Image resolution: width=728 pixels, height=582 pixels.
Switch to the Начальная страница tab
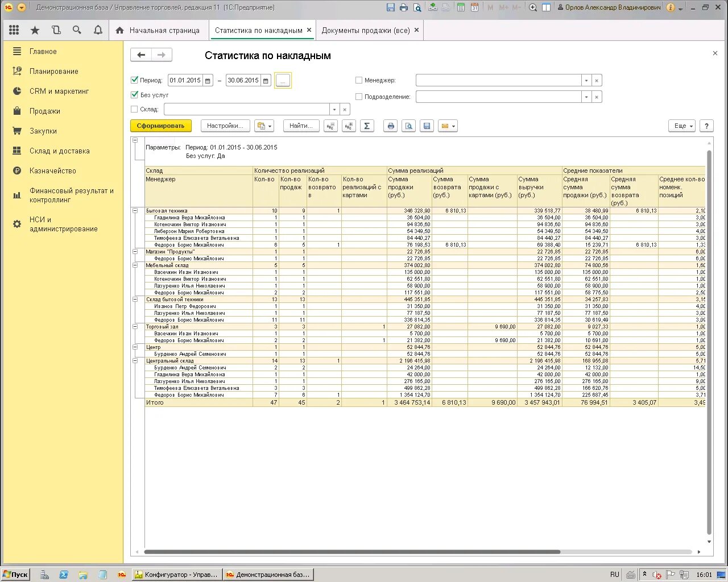tap(158, 30)
